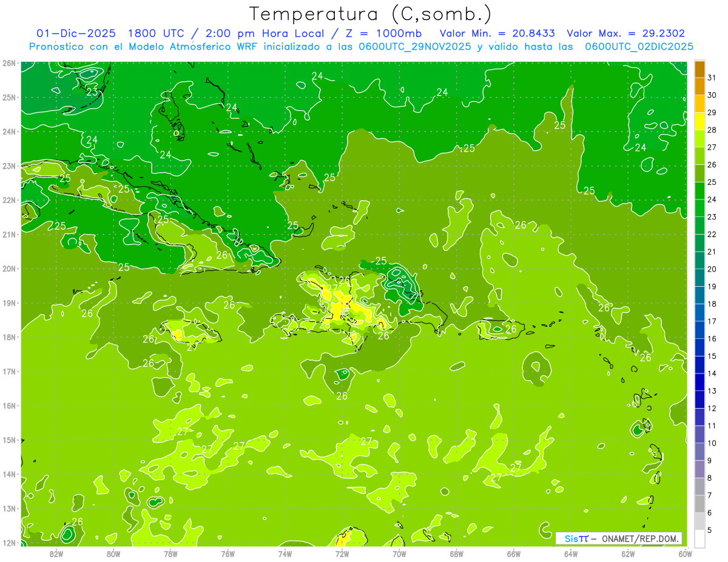
Task: Click the '76W' longitude axis label
Action: pos(227,553)
